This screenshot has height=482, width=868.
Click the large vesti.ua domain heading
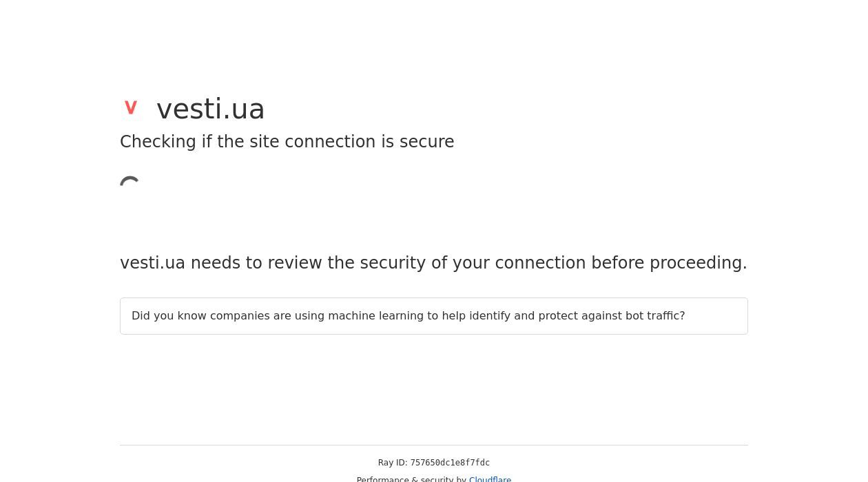point(210,109)
